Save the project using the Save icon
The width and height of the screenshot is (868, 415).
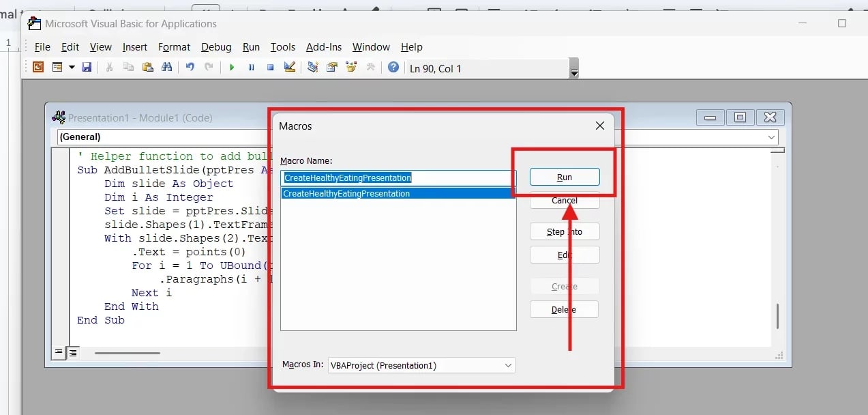click(x=87, y=67)
